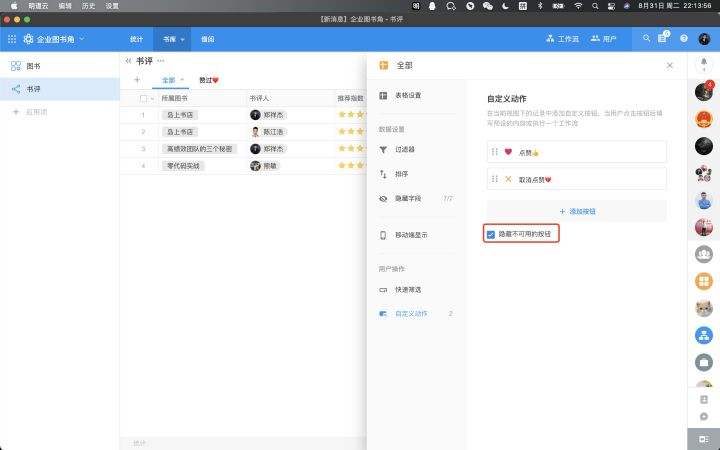The height and width of the screenshot is (450, 720).
Task: Expand the 企业图书角 app name dropdown
Action: pyautogui.click(x=82, y=39)
